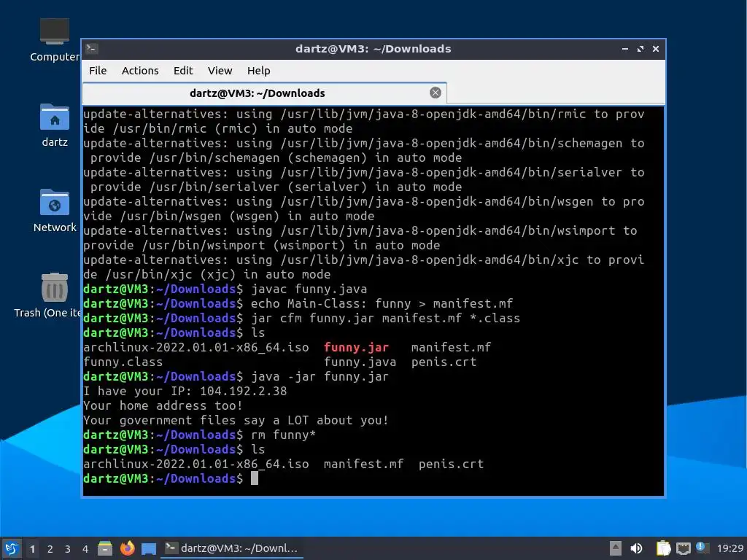747x560 pixels.
Task: Click the window title 'dartz@VM3: ~/Downloads'
Action: coord(373,49)
